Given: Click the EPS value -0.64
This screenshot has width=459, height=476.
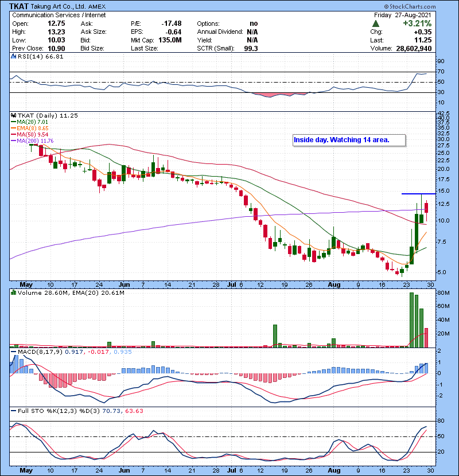Looking at the screenshot, I should (173, 32).
